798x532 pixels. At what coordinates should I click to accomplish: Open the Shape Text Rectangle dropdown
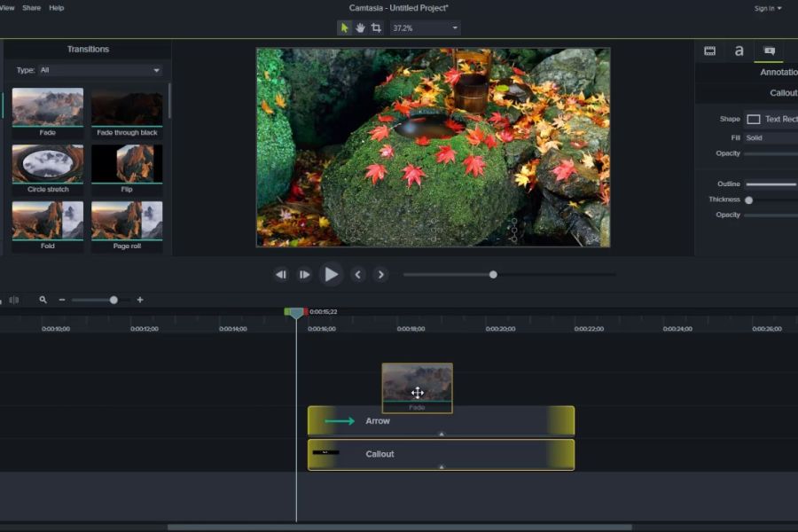point(771,119)
